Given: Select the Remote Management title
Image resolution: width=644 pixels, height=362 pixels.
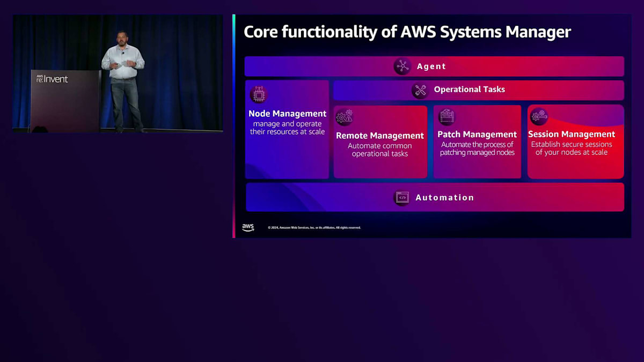Looking at the screenshot, I should tap(380, 136).
